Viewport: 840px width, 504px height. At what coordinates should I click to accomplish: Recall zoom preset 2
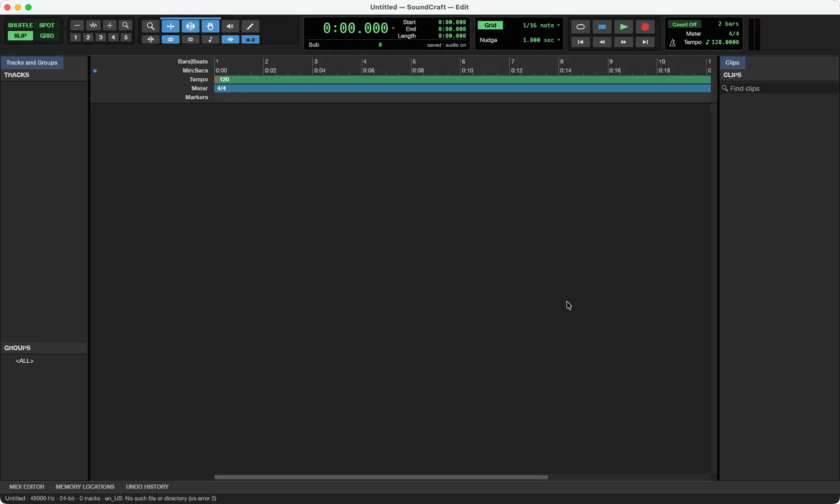click(88, 37)
